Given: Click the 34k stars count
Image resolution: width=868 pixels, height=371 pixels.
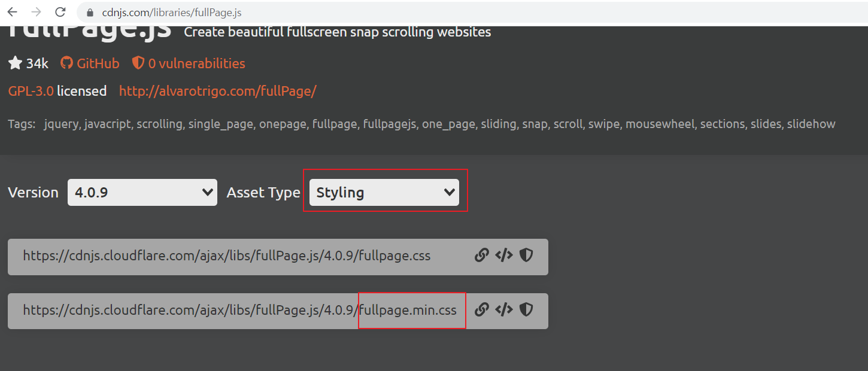Looking at the screenshot, I should tap(37, 63).
